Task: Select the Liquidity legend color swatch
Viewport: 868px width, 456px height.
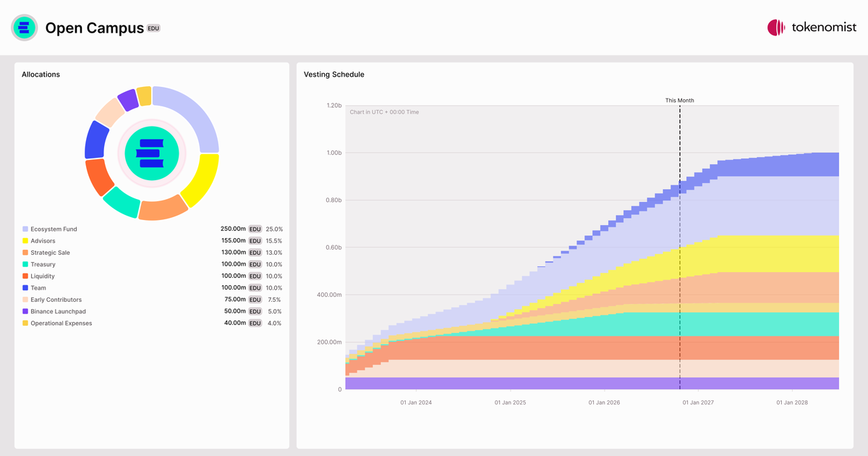Action: [25, 276]
